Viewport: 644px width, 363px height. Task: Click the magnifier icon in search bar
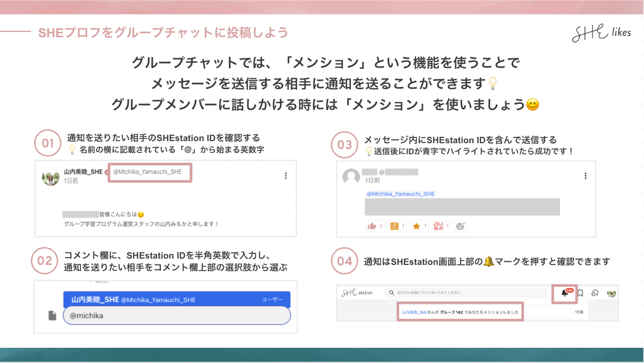click(x=391, y=293)
